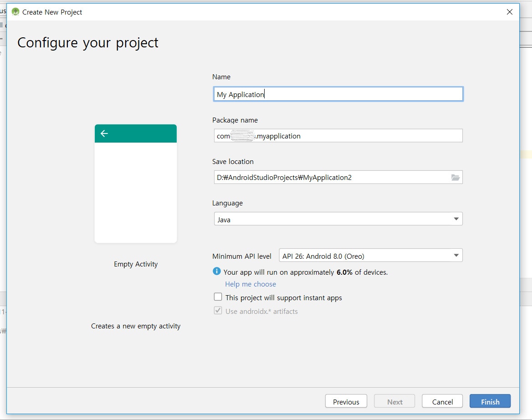Enable instant apps support checkbox
Image resolution: width=532 pixels, height=420 pixels.
coord(218,297)
